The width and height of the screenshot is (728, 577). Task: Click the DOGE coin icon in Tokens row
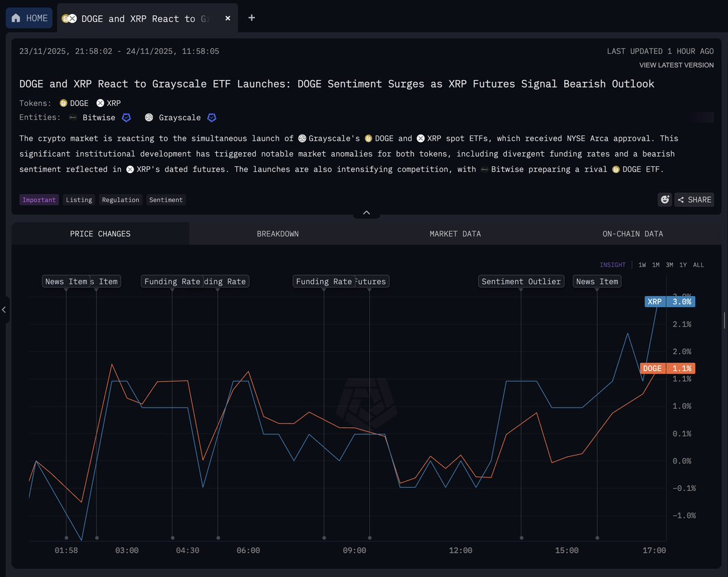(63, 103)
